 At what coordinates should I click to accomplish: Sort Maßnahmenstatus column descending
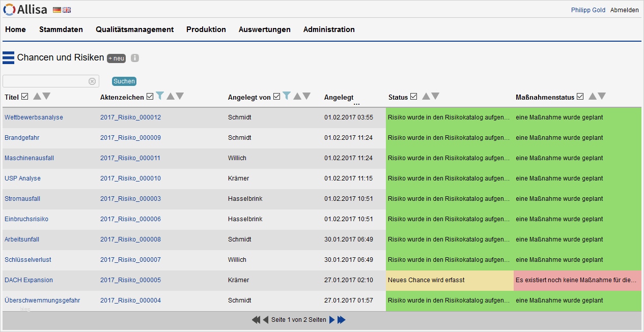pyautogui.click(x=602, y=96)
